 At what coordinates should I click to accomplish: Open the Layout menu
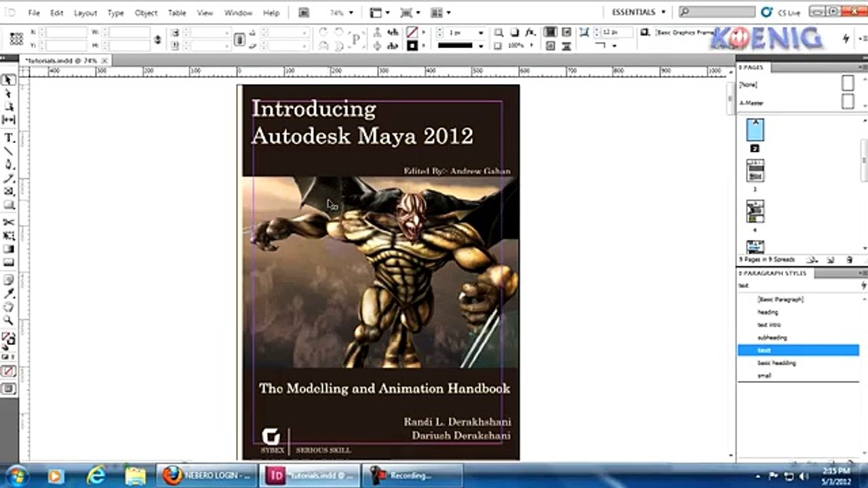click(x=85, y=13)
